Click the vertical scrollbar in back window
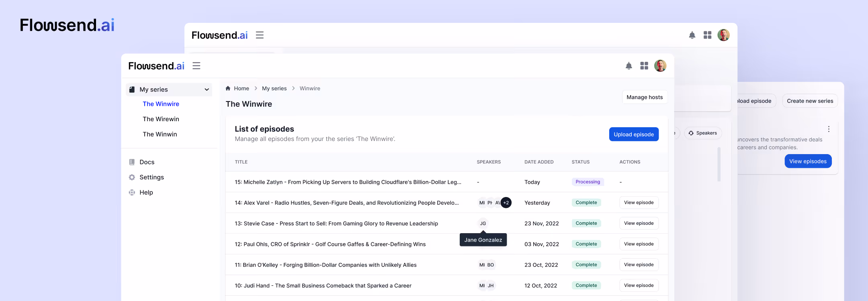 coord(719,165)
